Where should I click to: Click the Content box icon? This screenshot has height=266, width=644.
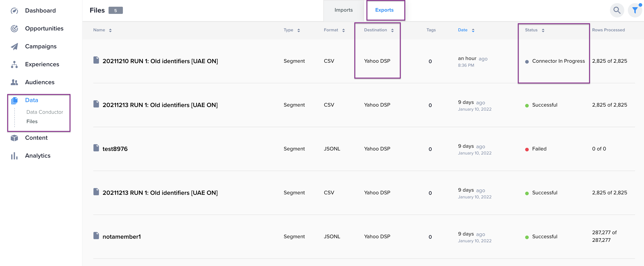(x=14, y=138)
